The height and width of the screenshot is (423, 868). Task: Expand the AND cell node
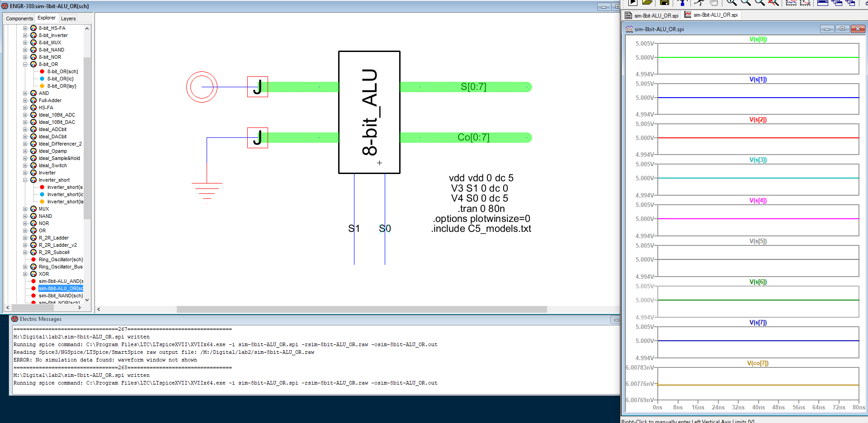pos(25,93)
